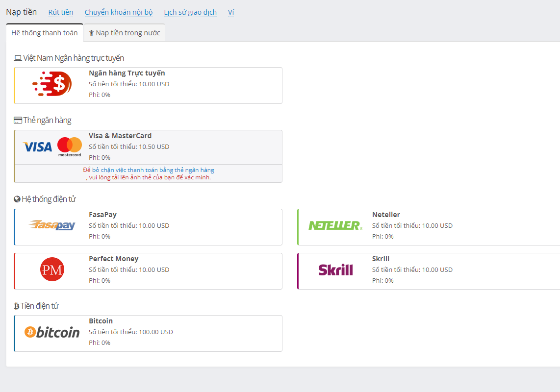
Task: Click the bỏ chặn việc thanh toán bằng thẻ ngân hàng link
Action: pos(153,170)
